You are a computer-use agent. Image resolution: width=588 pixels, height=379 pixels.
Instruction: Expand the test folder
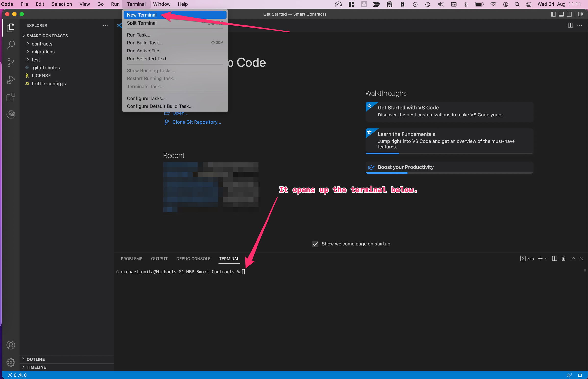[67, 60]
